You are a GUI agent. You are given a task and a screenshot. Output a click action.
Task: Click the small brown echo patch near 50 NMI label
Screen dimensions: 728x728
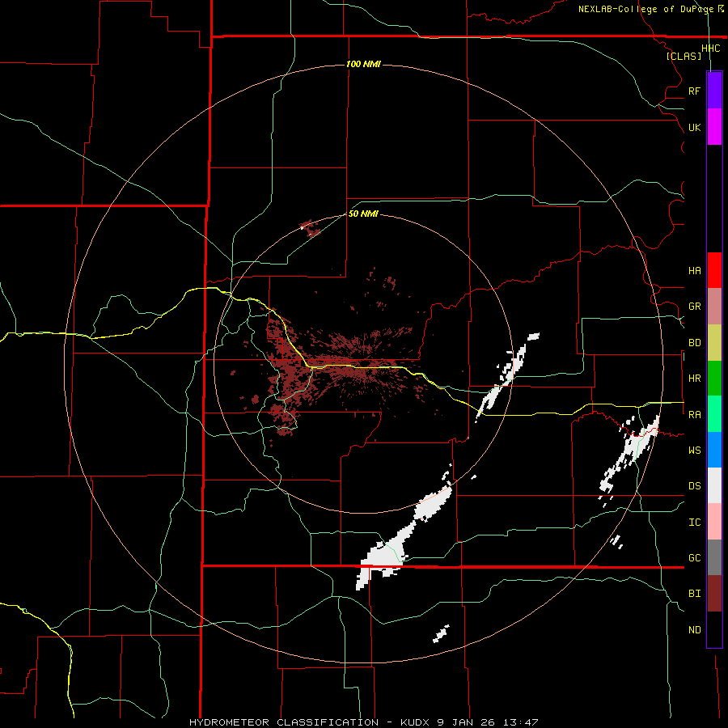(310, 227)
